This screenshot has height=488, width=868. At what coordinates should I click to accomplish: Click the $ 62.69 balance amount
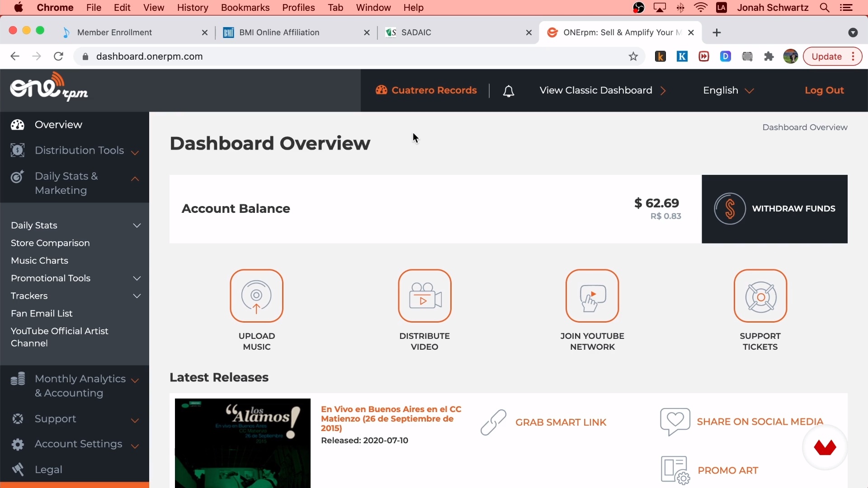tap(657, 203)
